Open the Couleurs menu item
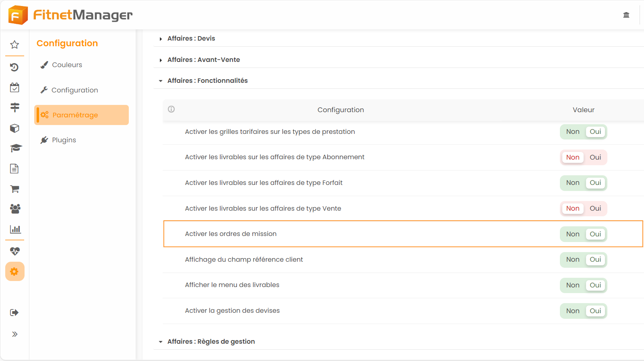Screen dimensions: 644x361 tap(67, 65)
